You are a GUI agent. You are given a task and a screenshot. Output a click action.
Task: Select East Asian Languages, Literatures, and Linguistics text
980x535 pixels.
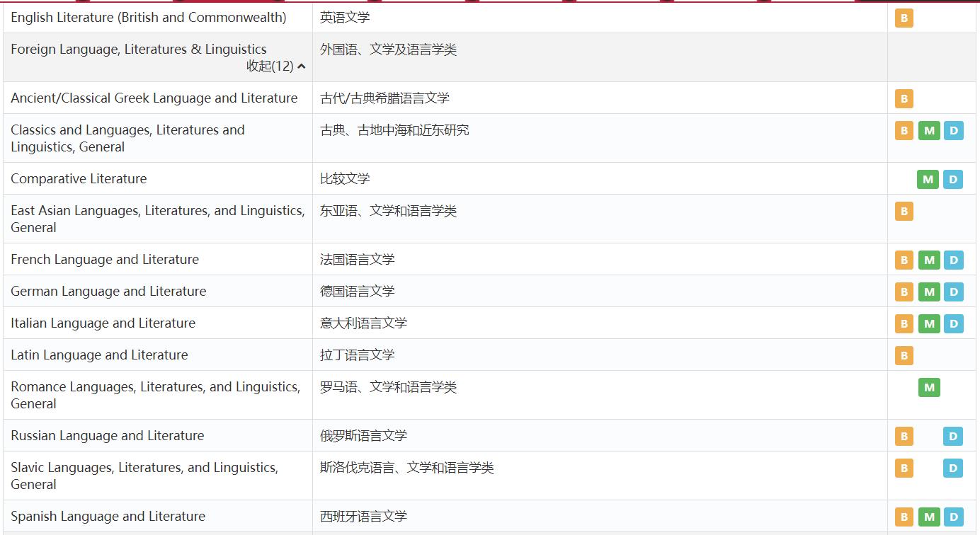coord(158,219)
